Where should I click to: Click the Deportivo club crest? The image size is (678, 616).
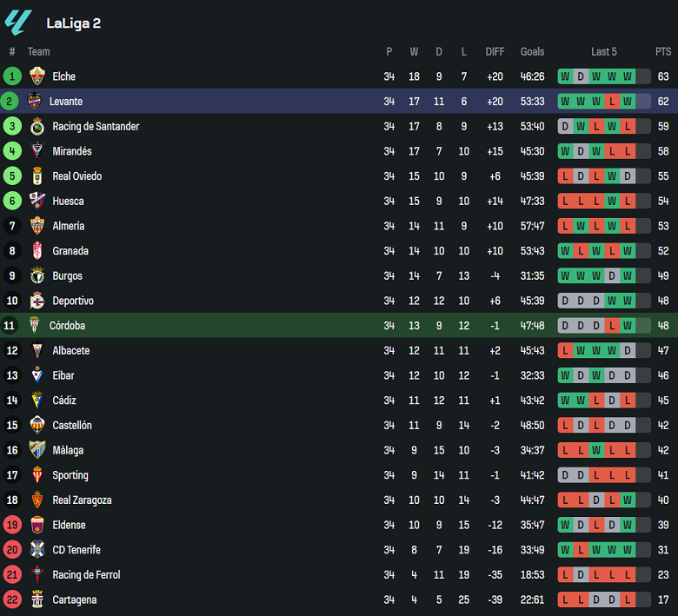(x=37, y=301)
